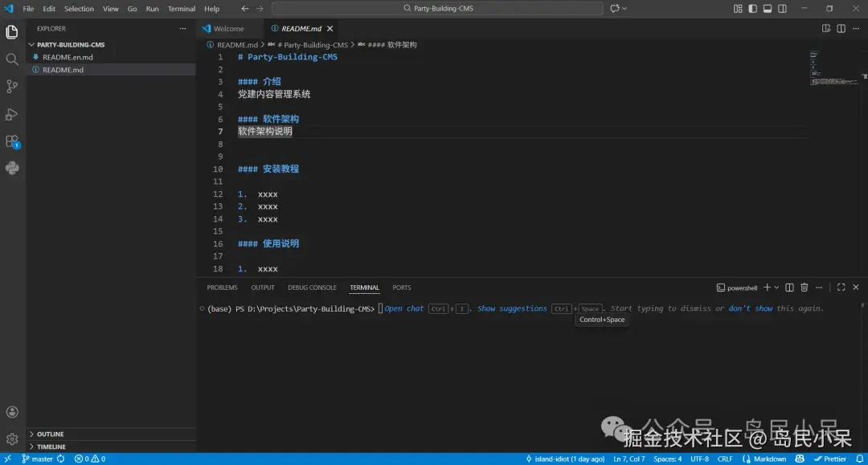
Task: Click the Copilot status bar icon
Action: (x=800, y=459)
